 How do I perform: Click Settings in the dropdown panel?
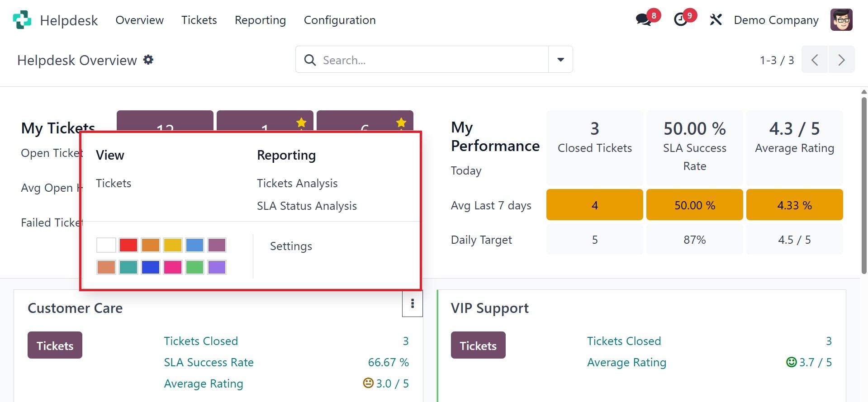click(291, 246)
